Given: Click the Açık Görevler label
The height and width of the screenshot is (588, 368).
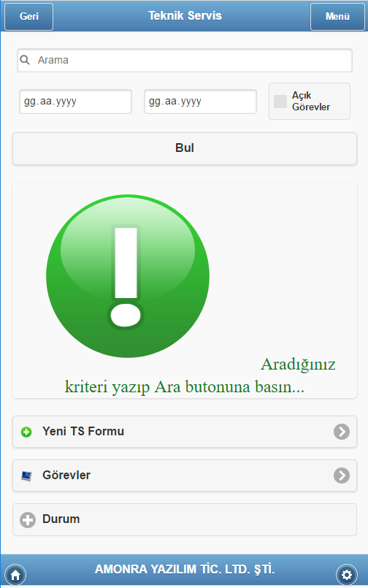Looking at the screenshot, I should pos(311,102).
